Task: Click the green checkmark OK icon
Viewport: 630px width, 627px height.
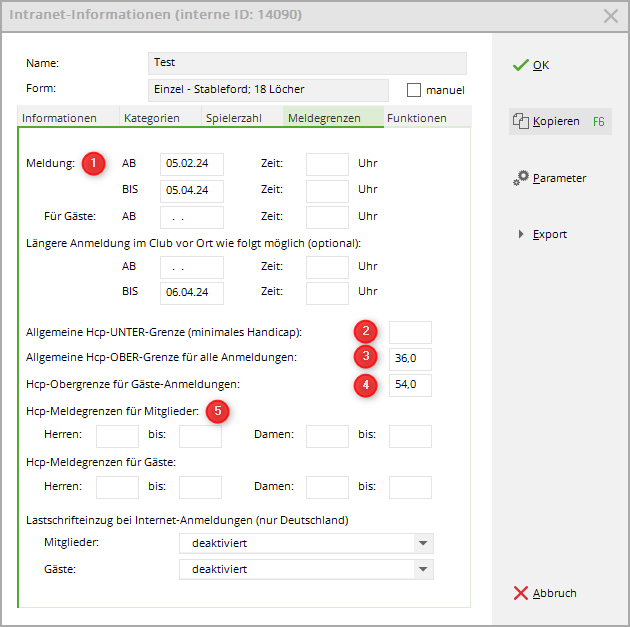Action: (x=520, y=65)
